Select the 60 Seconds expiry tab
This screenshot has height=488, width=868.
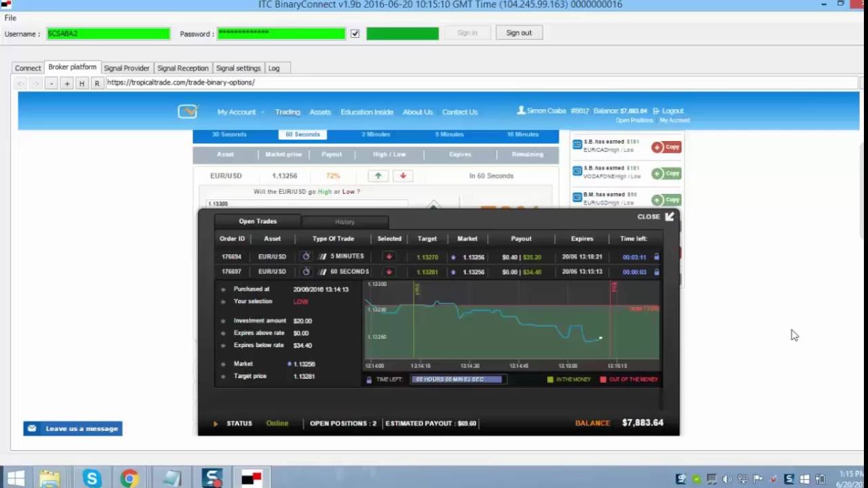pyautogui.click(x=302, y=134)
